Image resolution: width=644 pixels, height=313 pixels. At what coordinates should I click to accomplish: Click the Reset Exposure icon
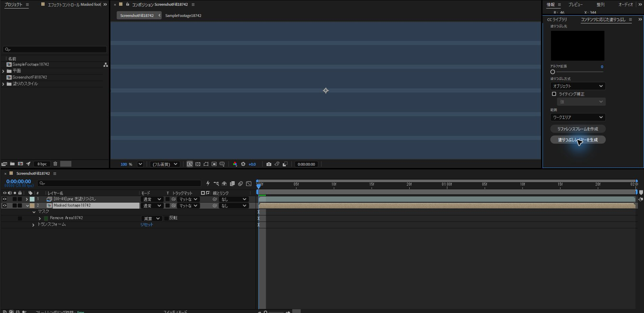pyautogui.click(x=243, y=164)
